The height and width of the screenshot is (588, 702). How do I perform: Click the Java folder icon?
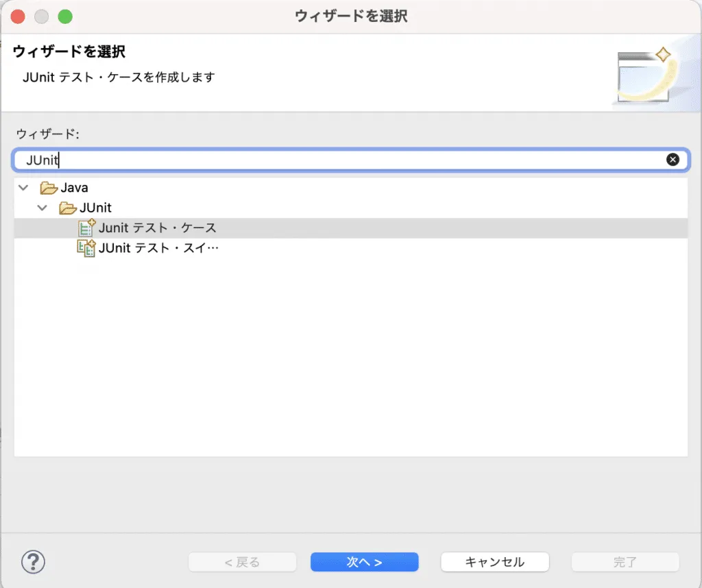49,188
